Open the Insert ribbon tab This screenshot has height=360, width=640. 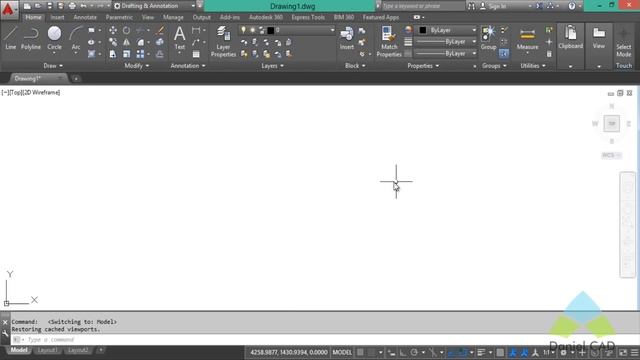pyautogui.click(x=57, y=17)
